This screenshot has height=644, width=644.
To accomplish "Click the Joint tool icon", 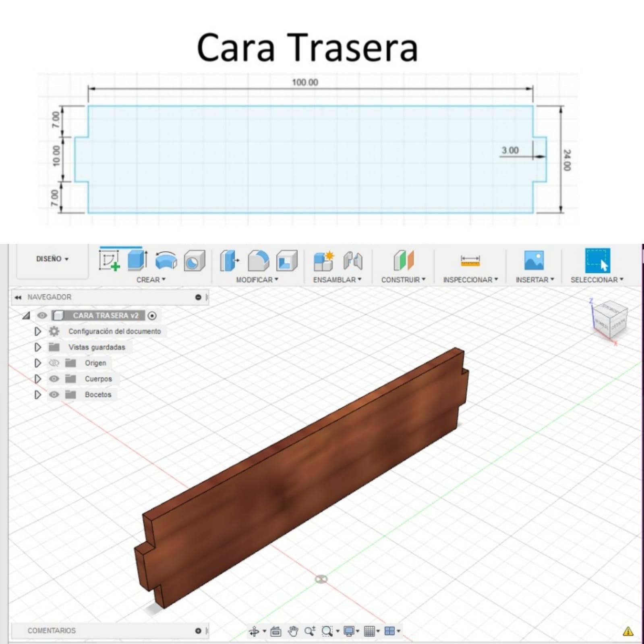I will click(353, 261).
